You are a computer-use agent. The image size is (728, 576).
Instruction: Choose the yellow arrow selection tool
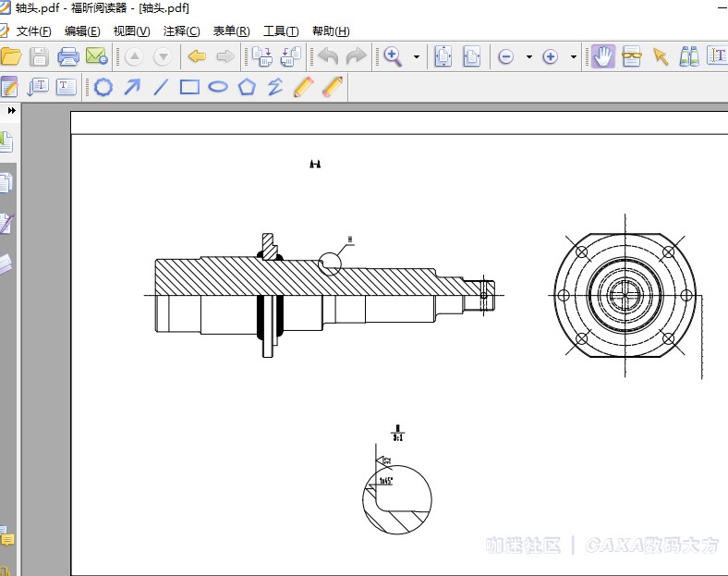click(661, 56)
